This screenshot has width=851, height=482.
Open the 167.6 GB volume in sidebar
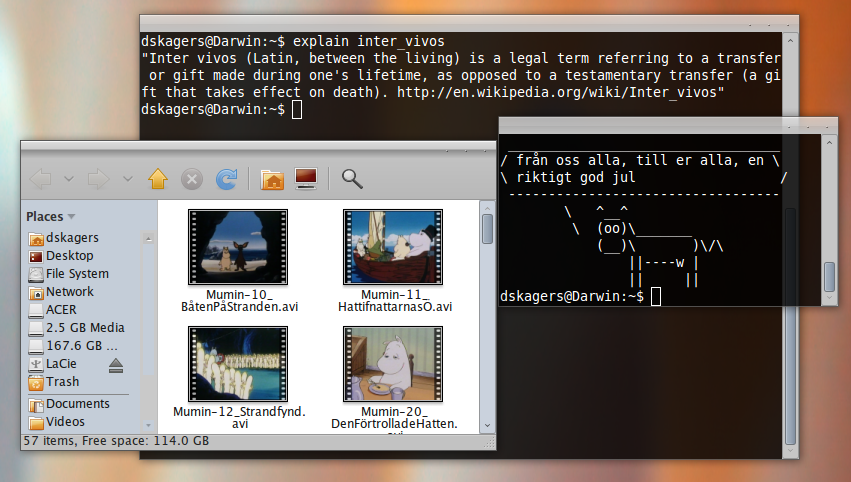(81, 345)
